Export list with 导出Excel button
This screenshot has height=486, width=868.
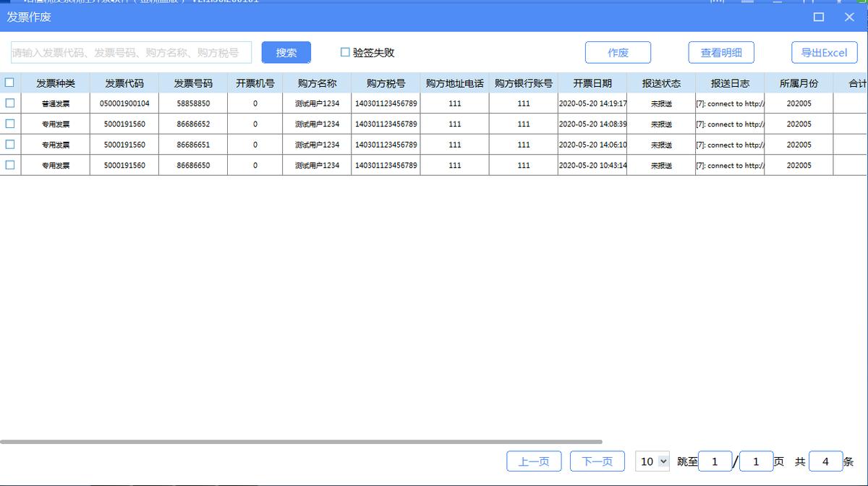pyautogui.click(x=825, y=52)
